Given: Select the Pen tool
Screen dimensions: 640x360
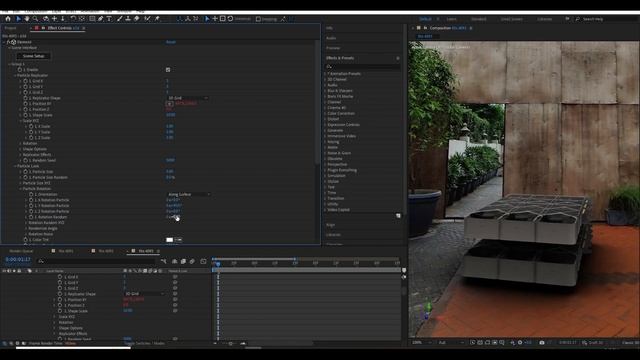Looking at the screenshot, I should click(x=100, y=19).
